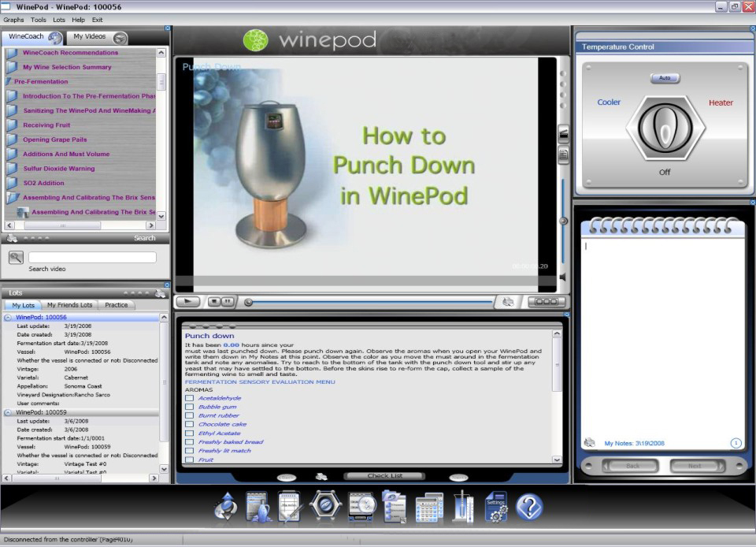The height and width of the screenshot is (547, 756).
Task: Click WineCoach list scroll-up arrow
Action: coord(161,53)
